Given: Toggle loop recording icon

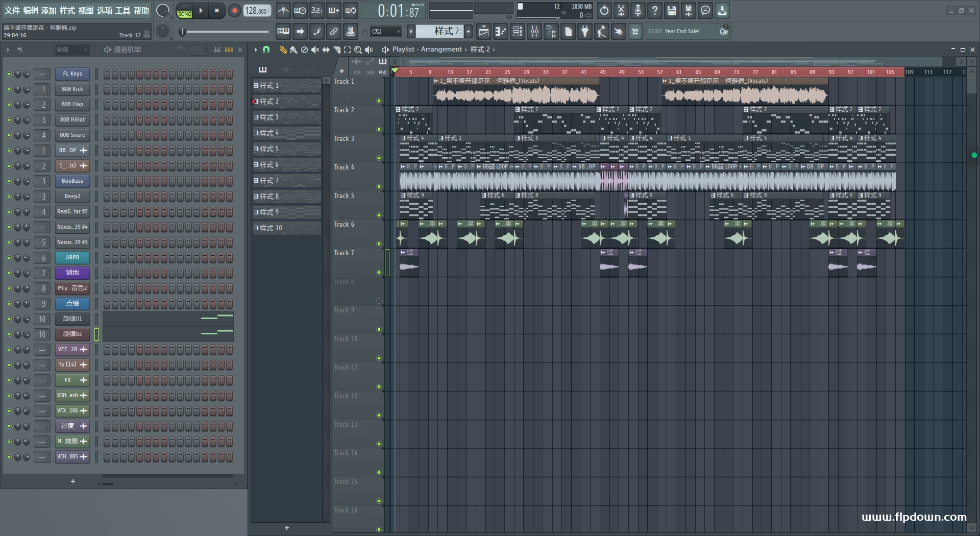Looking at the screenshot, I should pos(351,10).
